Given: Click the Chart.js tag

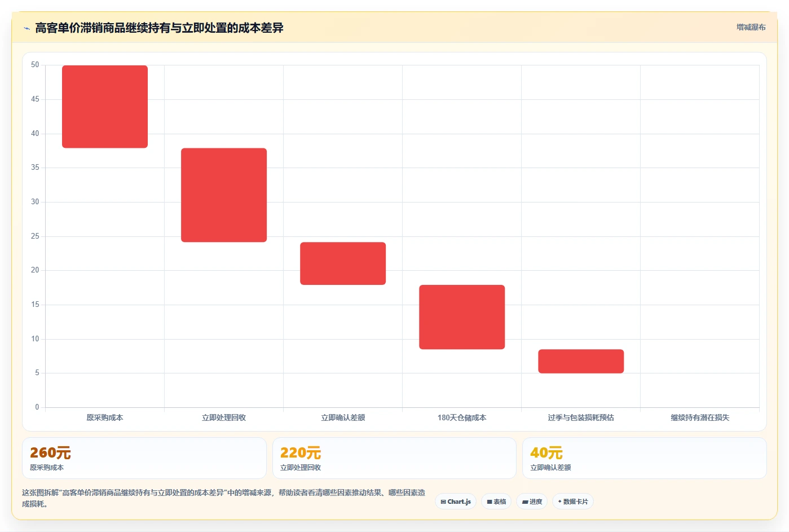Looking at the screenshot, I should [x=456, y=502].
